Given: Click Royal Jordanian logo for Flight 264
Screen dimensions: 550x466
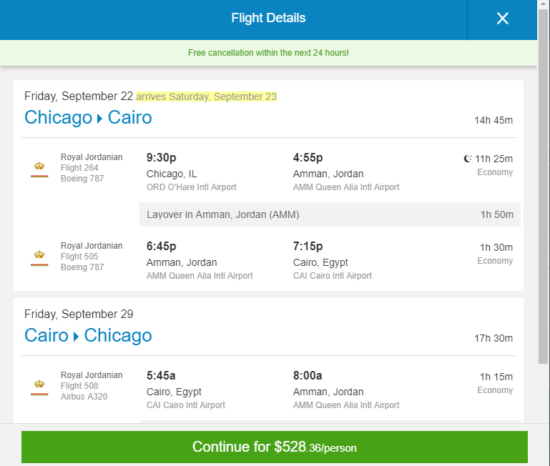Looking at the screenshot, I should click(x=39, y=169).
